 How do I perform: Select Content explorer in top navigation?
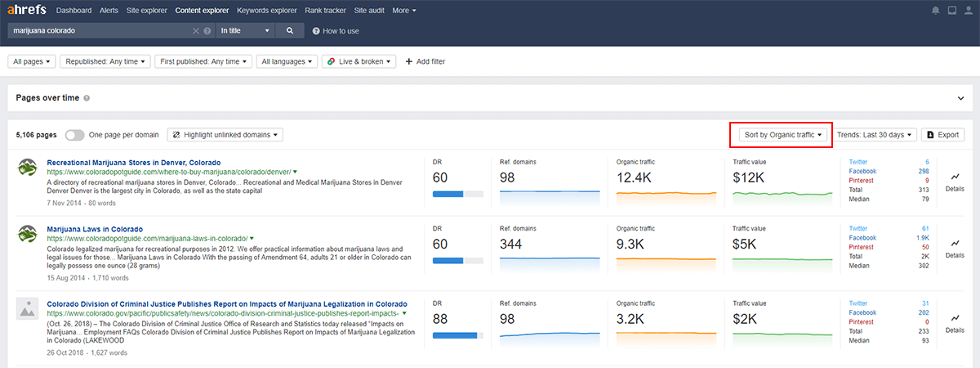203,11
